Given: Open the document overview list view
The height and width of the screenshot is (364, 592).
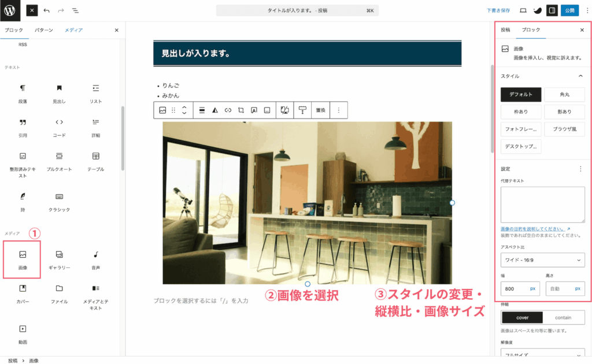Looking at the screenshot, I should coord(76,10).
